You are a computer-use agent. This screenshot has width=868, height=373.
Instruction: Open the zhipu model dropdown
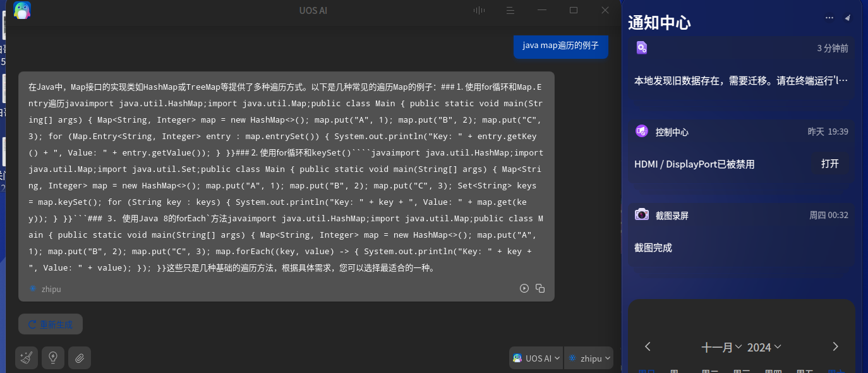coord(588,358)
